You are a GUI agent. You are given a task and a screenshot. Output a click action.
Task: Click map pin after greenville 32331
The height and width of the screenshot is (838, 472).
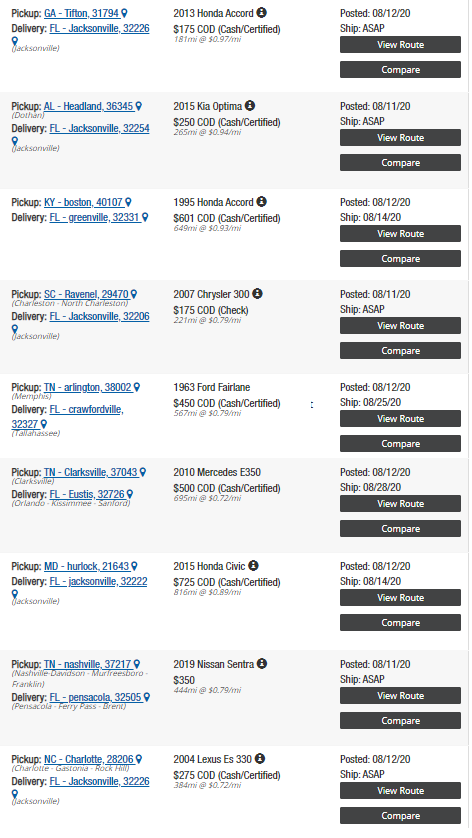click(145, 218)
